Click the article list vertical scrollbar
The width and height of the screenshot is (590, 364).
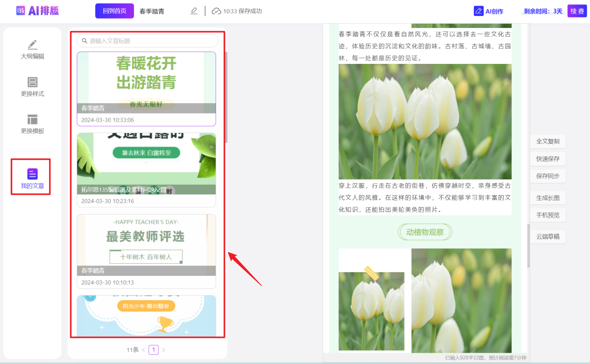click(x=226, y=97)
